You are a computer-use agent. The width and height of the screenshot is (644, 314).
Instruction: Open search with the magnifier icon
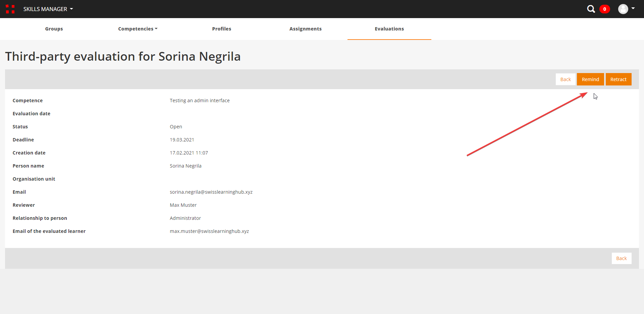pyautogui.click(x=591, y=9)
